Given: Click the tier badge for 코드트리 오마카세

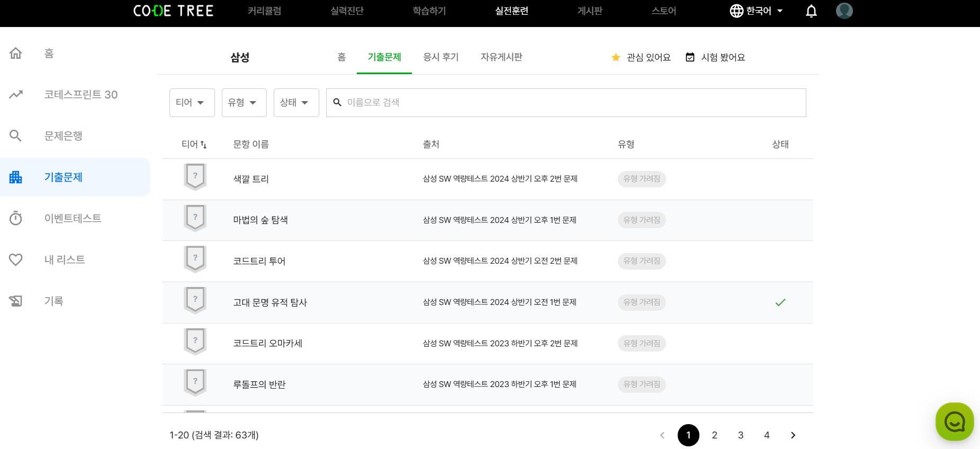Looking at the screenshot, I should tap(195, 342).
